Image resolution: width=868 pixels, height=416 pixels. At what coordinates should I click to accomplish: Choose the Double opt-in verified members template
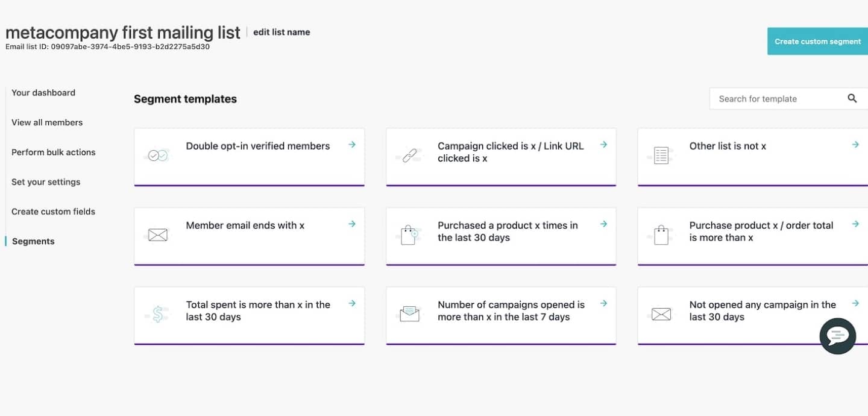click(x=249, y=157)
